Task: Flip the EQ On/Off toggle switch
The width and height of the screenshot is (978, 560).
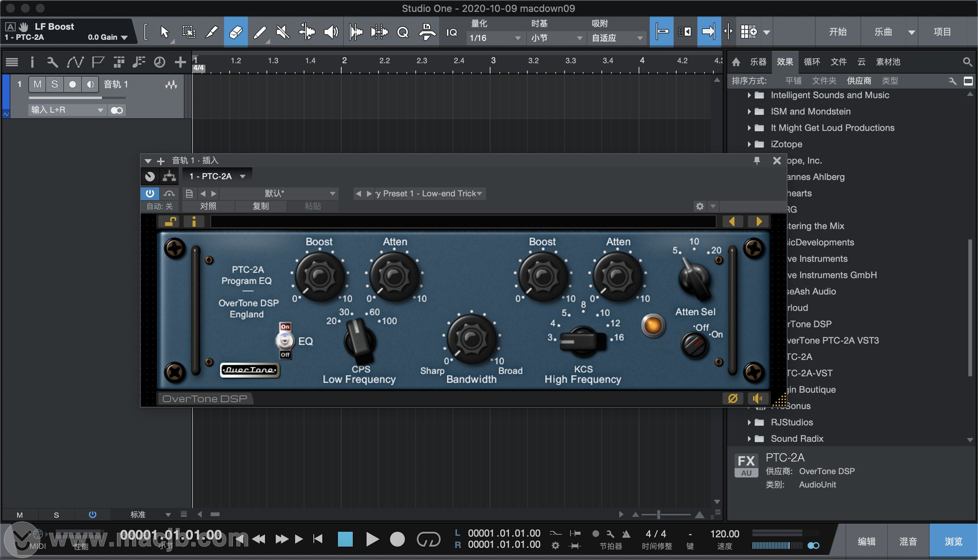Action: coord(285,340)
